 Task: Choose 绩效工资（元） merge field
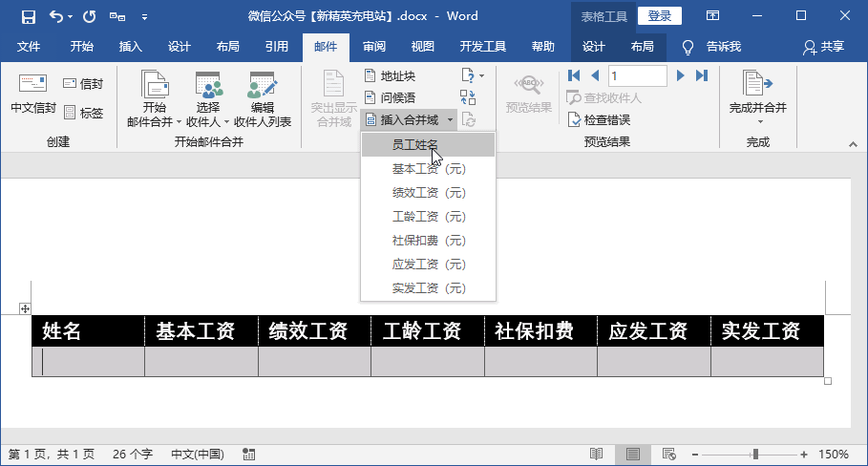pos(428,193)
